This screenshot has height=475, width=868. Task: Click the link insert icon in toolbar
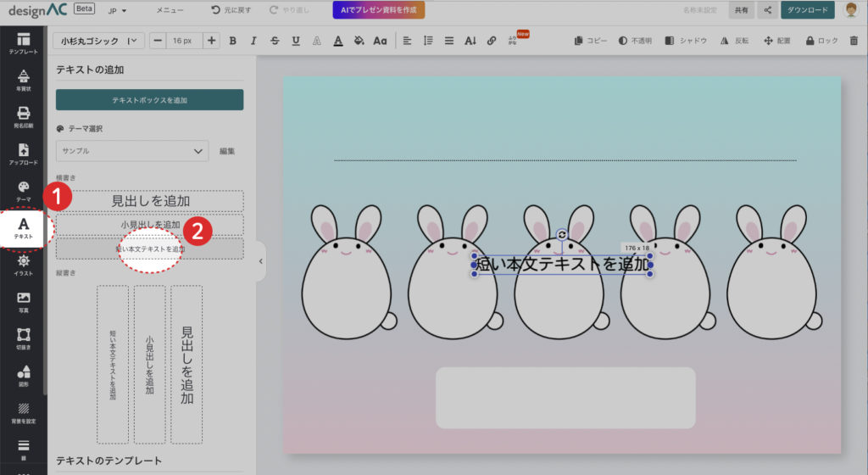tap(492, 41)
